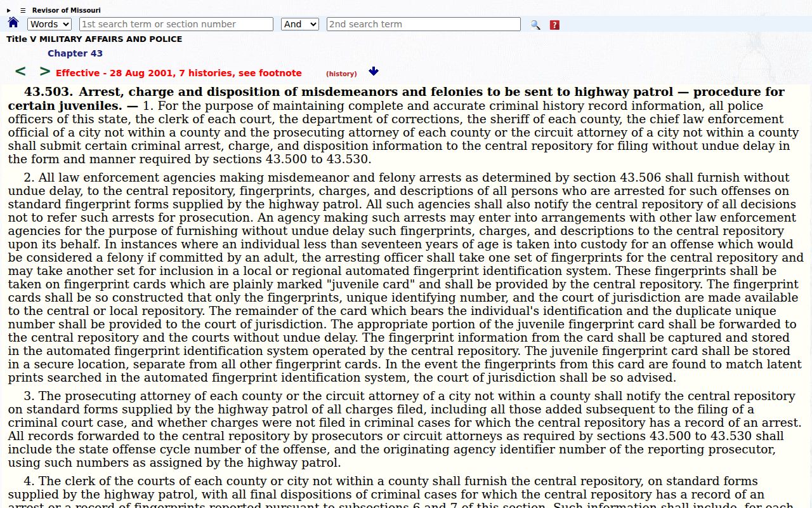This screenshot has width=812, height=508.
Task: Open the Chapter 43 link
Action: (75, 53)
